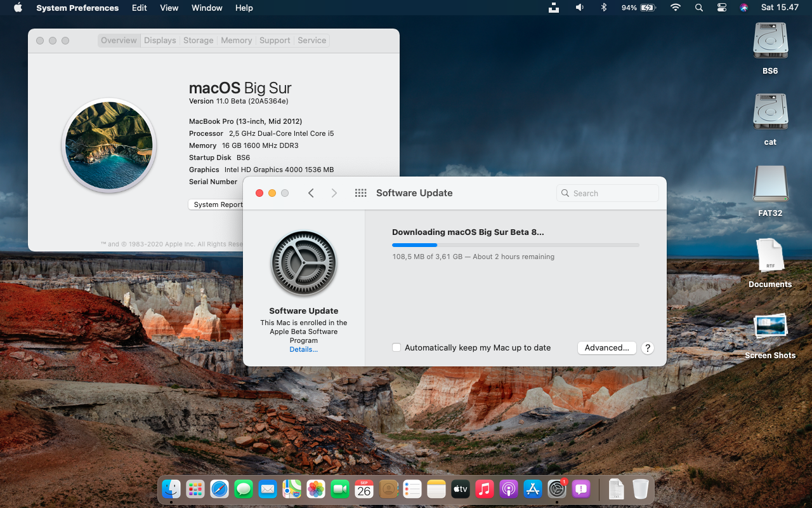Open Mail app in Dock

click(x=268, y=489)
